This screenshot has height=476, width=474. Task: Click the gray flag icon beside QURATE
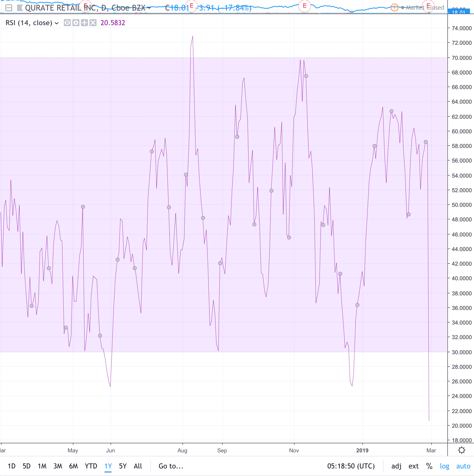click(x=20, y=8)
